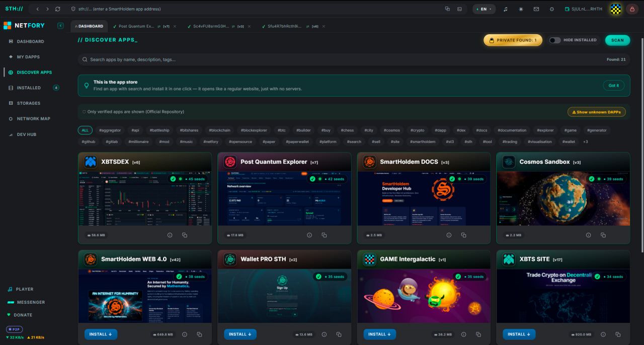Toggle the Hide Installed switch
Viewport: 644px width, 345px height.
pyautogui.click(x=555, y=40)
